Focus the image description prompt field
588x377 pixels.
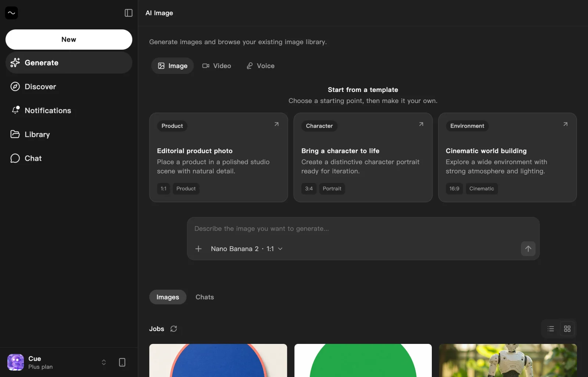point(363,228)
